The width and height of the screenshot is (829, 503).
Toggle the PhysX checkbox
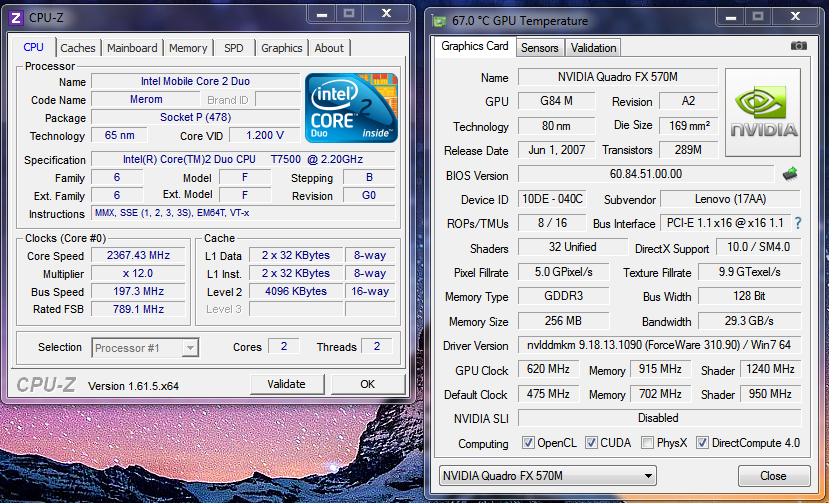(x=647, y=443)
